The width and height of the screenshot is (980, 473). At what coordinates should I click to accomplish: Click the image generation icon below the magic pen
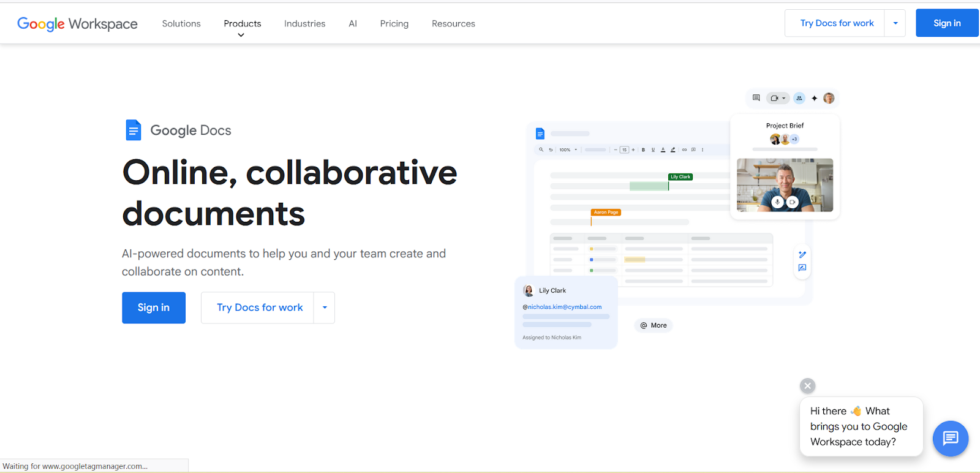coord(802,268)
